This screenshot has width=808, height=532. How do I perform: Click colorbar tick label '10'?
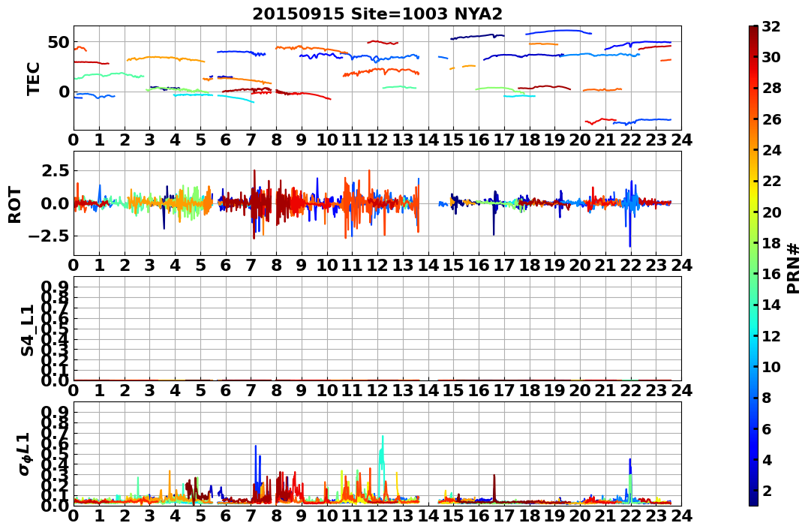(x=771, y=366)
